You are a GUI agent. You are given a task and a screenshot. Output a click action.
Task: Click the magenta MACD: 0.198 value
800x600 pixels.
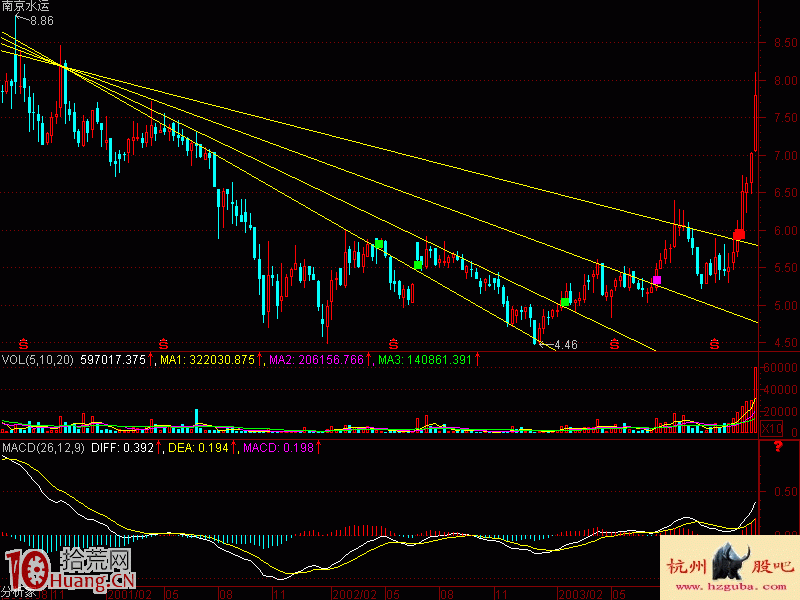pyautogui.click(x=279, y=448)
